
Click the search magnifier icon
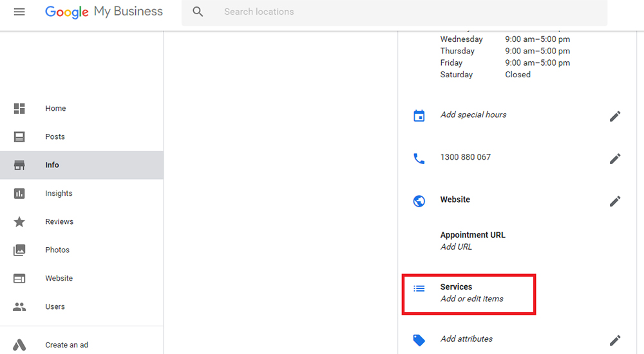tap(198, 12)
